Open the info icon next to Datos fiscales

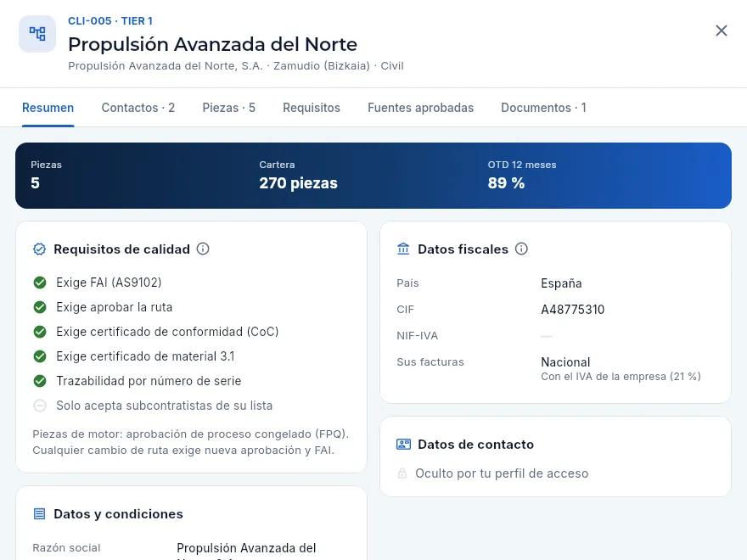point(522,249)
